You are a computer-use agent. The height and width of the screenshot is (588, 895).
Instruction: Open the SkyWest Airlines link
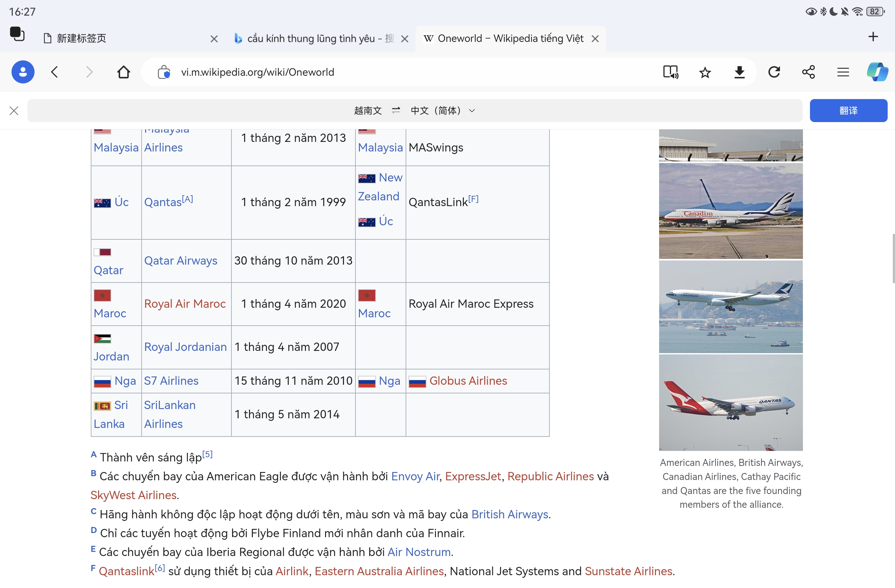(134, 495)
